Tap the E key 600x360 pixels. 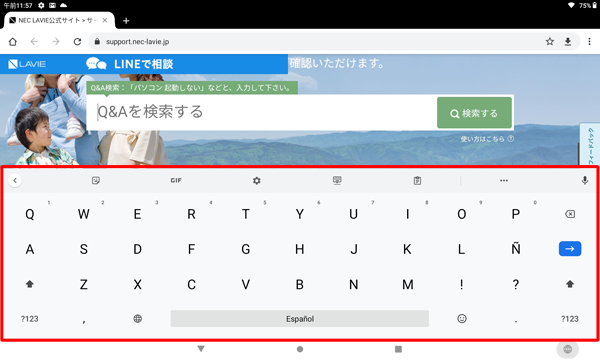point(137,214)
